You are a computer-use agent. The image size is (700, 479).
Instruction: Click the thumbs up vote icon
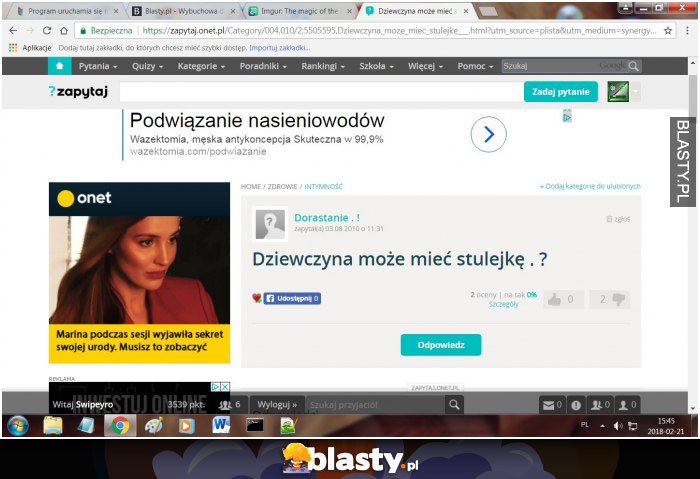551,299
